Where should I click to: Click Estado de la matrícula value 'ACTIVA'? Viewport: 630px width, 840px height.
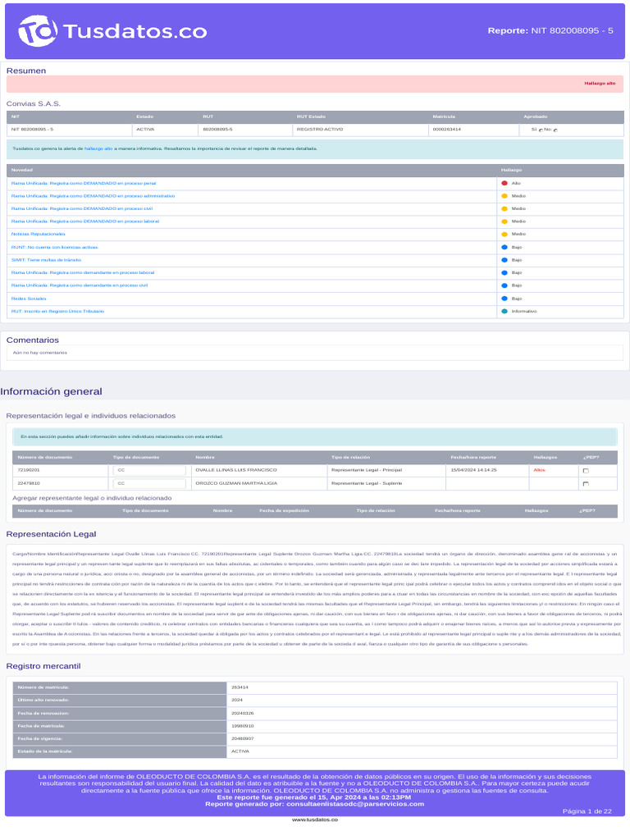tap(240, 751)
